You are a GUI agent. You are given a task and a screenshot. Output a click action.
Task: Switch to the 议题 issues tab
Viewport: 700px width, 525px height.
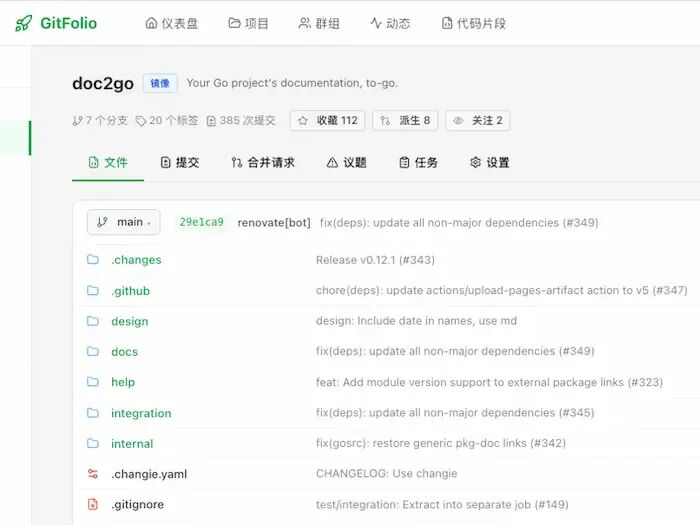pyautogui.click(x=346, y=162)
